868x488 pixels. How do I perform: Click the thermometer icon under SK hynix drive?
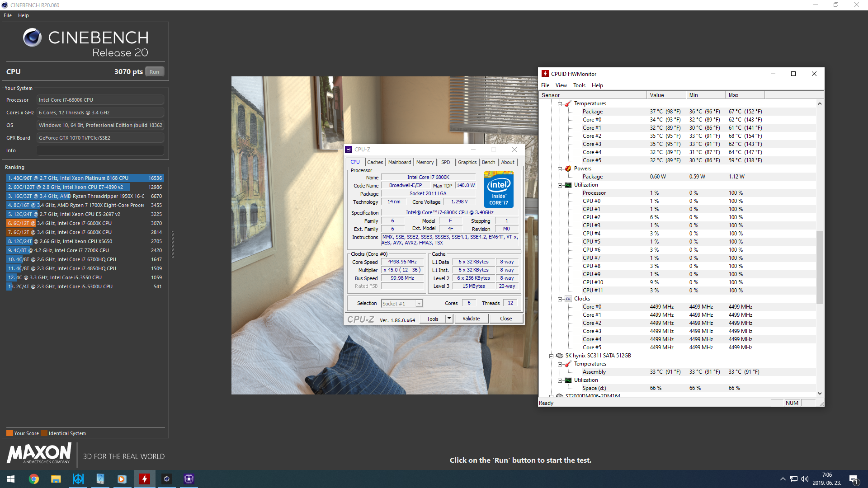click(x=568, y=364)
